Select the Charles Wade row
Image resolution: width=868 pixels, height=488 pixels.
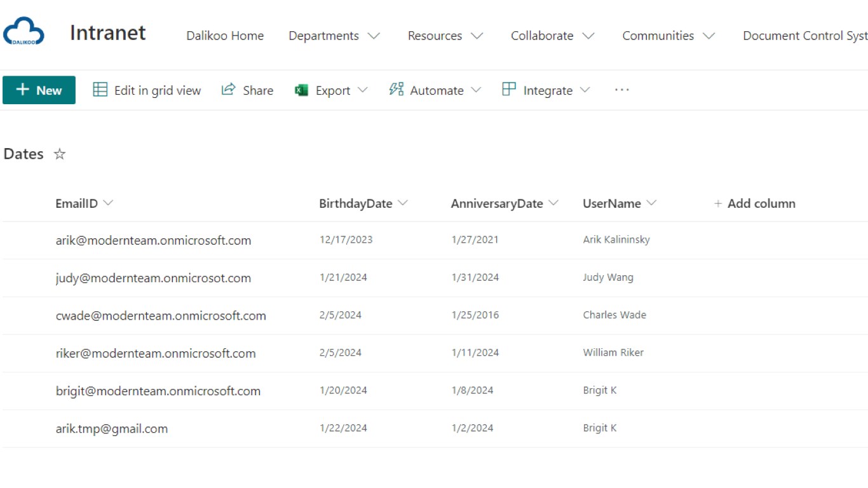pos(25,316)
